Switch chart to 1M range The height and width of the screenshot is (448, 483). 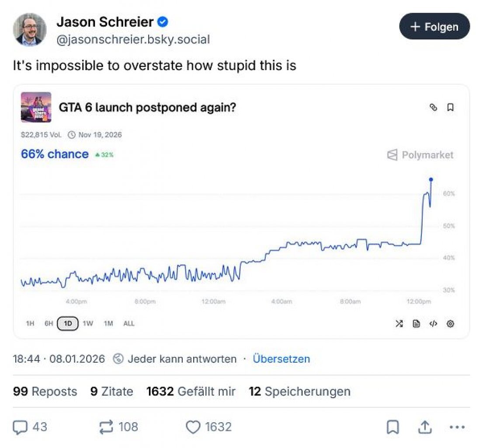108,323
